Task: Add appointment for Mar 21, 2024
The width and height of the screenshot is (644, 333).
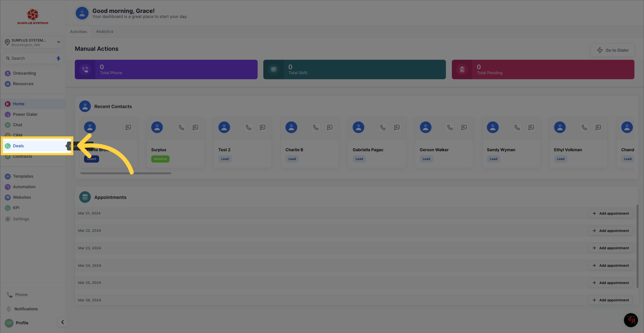Action: tap(610, 213)
